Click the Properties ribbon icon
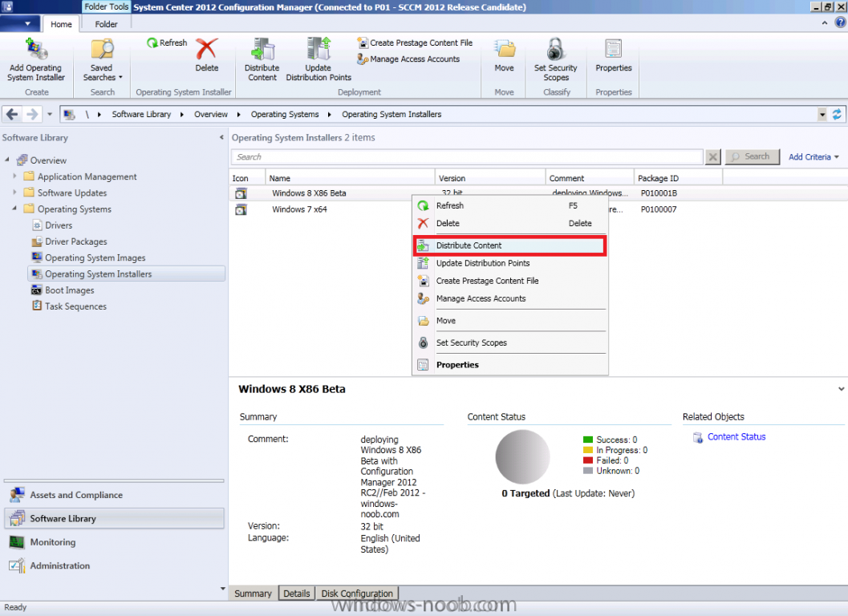The width and height of the screenshot is (848, 616). (613, 49)
